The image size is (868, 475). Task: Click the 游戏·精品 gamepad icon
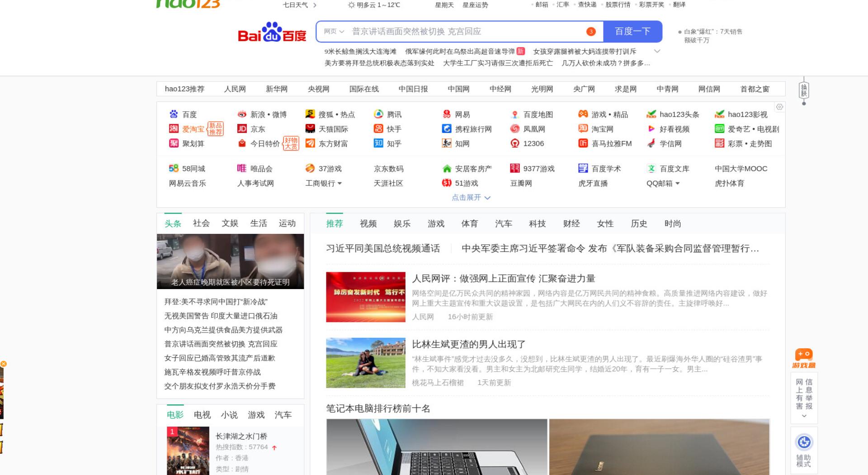tap(583, 114)
